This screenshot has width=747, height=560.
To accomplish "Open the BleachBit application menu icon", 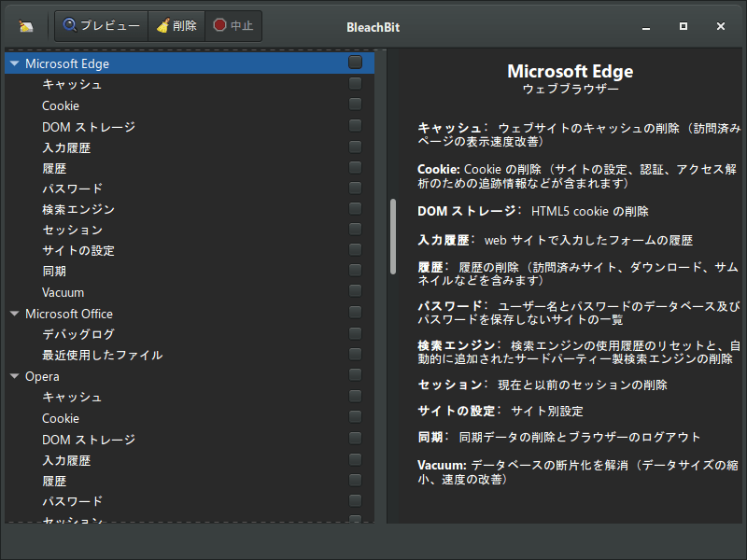I will (26, 26).
